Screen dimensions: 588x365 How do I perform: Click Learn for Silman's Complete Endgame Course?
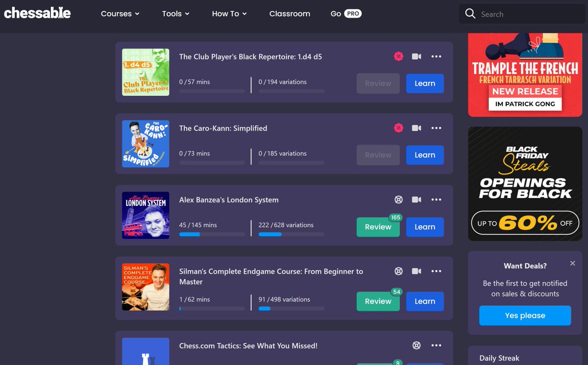point(425,301)
